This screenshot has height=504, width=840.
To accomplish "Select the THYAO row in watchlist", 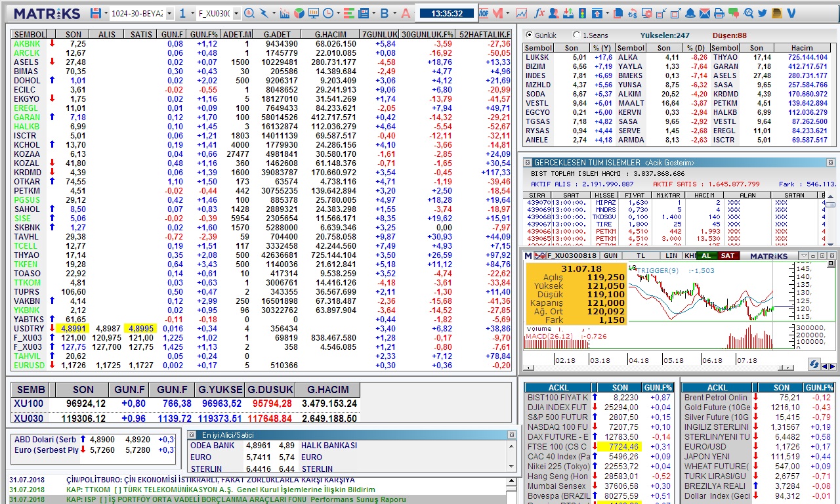I will tap(261, 255).
